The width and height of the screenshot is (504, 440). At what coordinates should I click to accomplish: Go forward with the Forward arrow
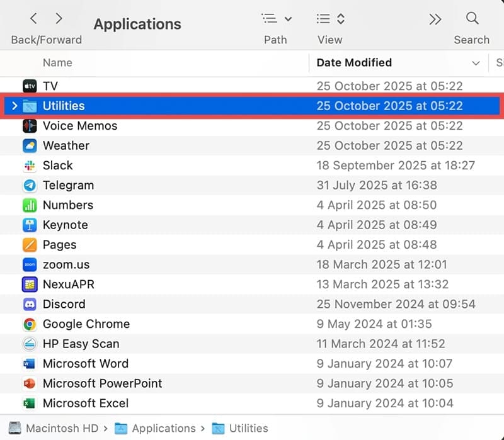click(x=59, y=19)
